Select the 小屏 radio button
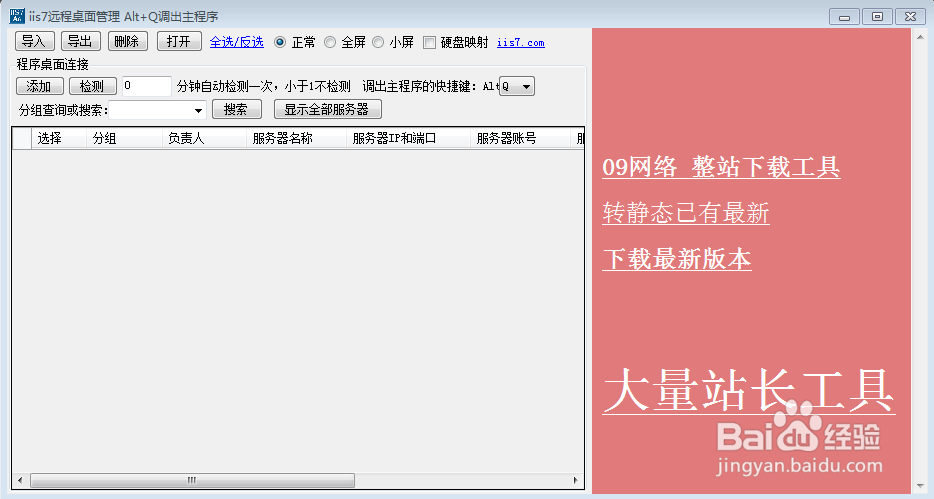 [378, 42]
